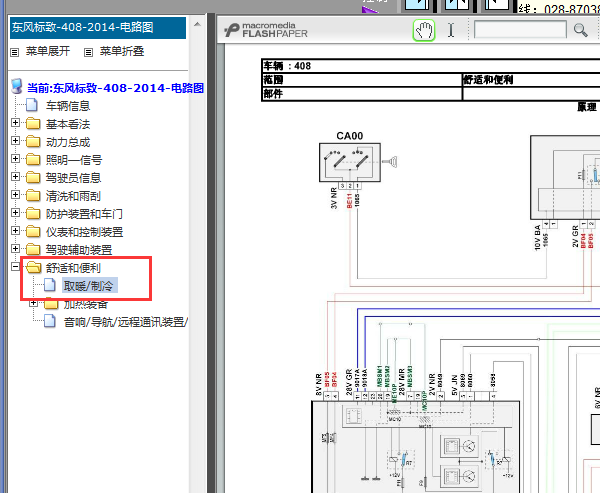This screenshot has height=493, width=600.
Task: Select the 照明—信号 folder label
Action: pos(74,160)
